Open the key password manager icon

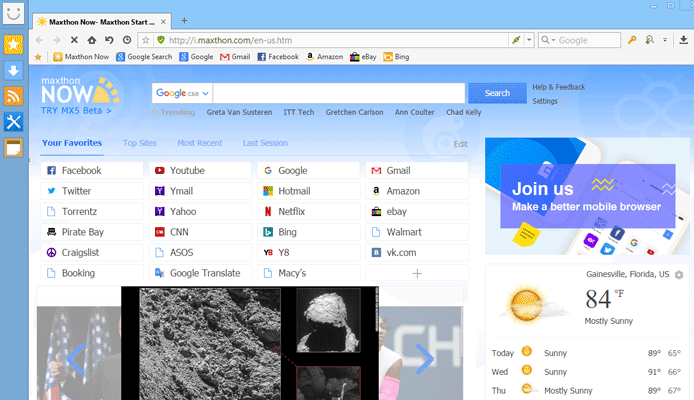click(632, 40)
